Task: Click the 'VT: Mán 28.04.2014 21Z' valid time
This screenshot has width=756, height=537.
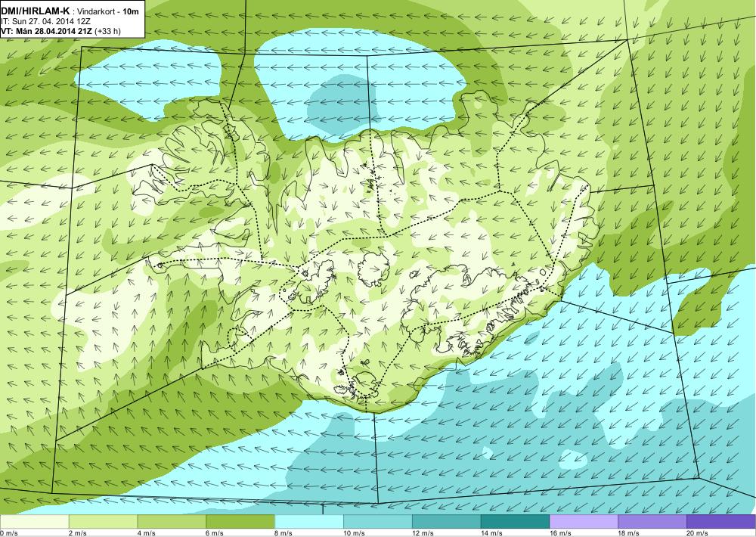Action: [x=47, y=31]
